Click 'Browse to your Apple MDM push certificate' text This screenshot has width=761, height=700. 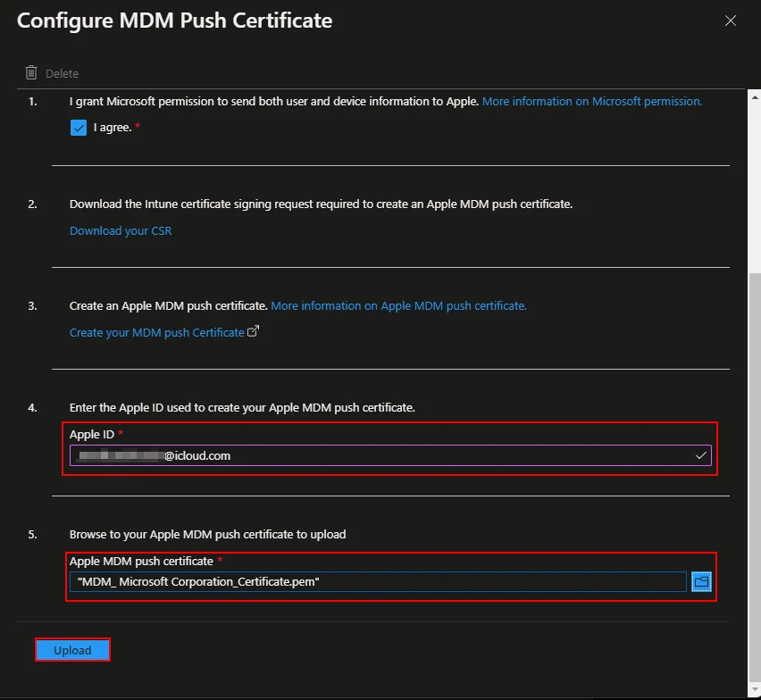(x=207, y=534)
